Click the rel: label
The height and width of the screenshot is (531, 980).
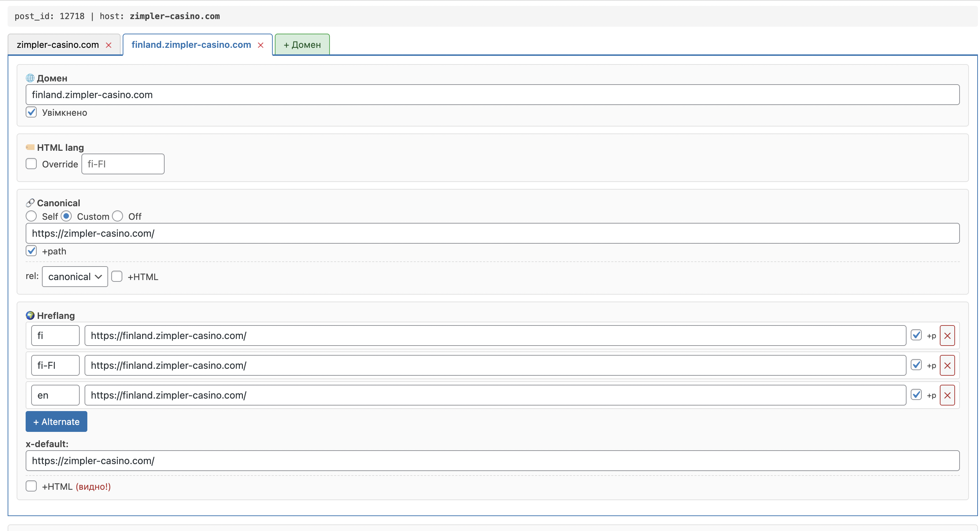point(32,276)
